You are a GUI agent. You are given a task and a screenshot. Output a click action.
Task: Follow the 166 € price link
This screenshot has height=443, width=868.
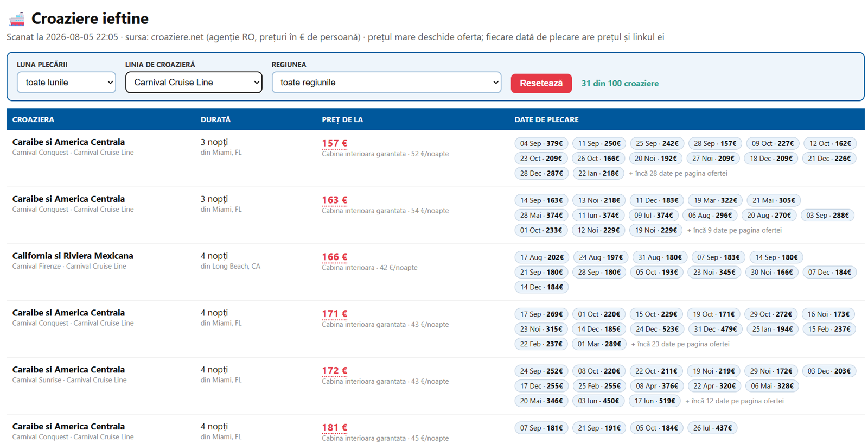tap(334, 257)
